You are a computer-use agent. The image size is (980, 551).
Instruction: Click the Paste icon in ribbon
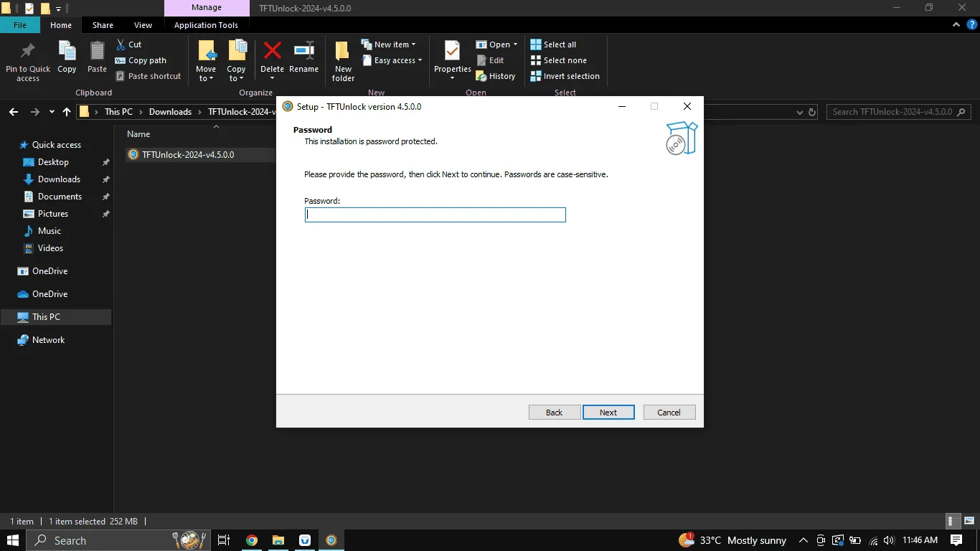click(x=97, y=51)
